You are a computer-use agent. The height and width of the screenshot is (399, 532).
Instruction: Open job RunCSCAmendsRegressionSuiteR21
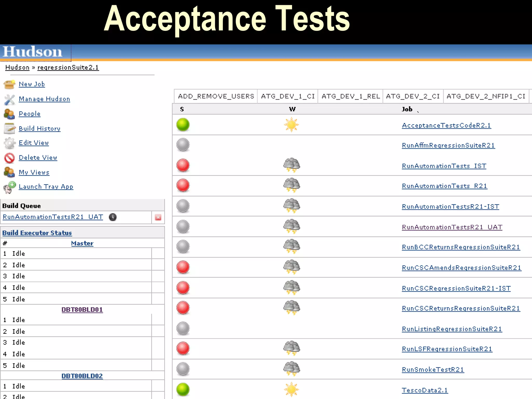[x=461, y=268]
